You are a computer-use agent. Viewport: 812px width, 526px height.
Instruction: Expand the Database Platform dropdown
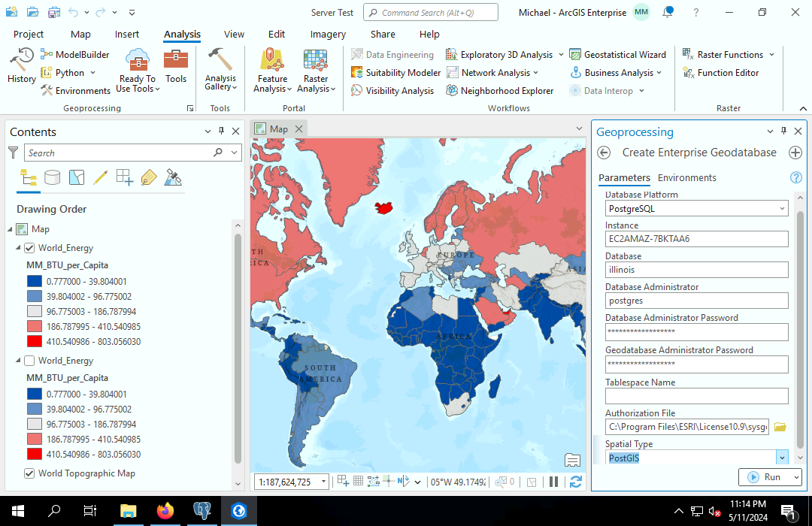(x=782, y=209)
